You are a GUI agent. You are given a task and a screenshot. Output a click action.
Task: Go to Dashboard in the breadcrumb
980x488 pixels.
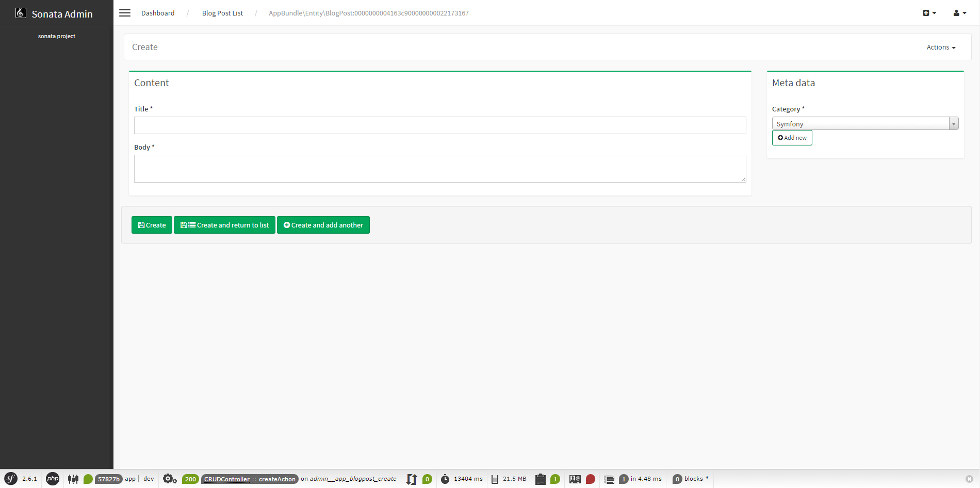point(158,13)
